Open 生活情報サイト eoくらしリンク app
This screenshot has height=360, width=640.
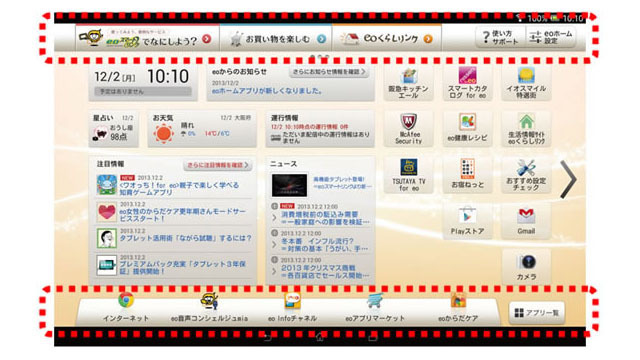click(526, 129)
